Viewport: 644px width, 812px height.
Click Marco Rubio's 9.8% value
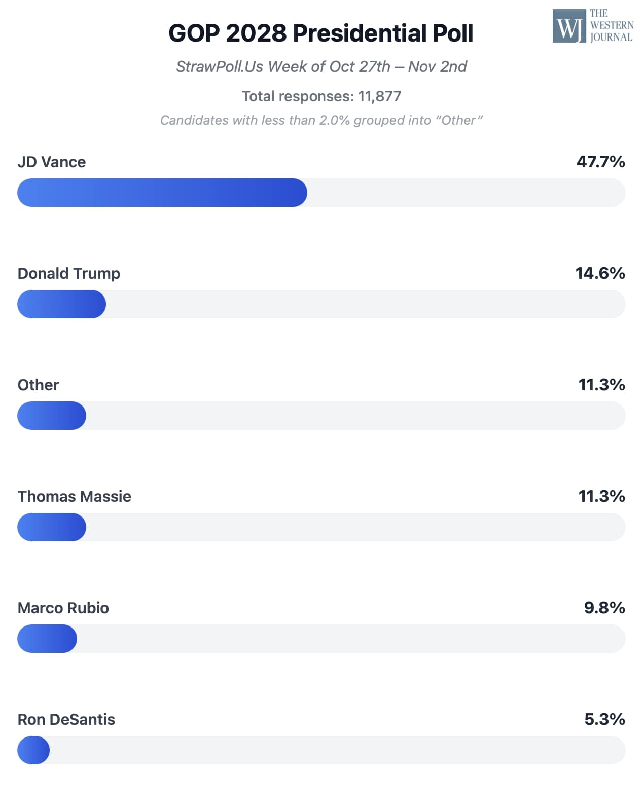coord(604,608)
